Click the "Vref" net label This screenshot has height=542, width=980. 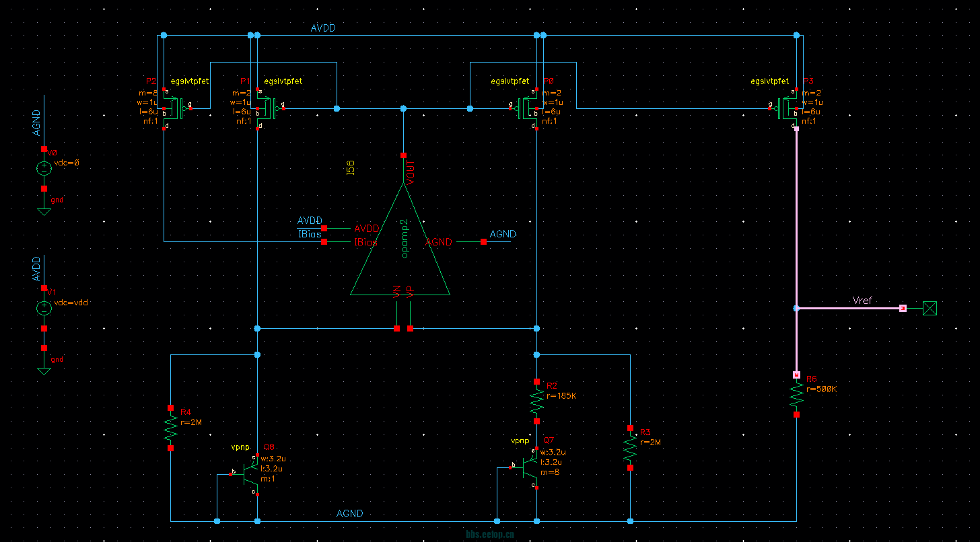point(862,301)
